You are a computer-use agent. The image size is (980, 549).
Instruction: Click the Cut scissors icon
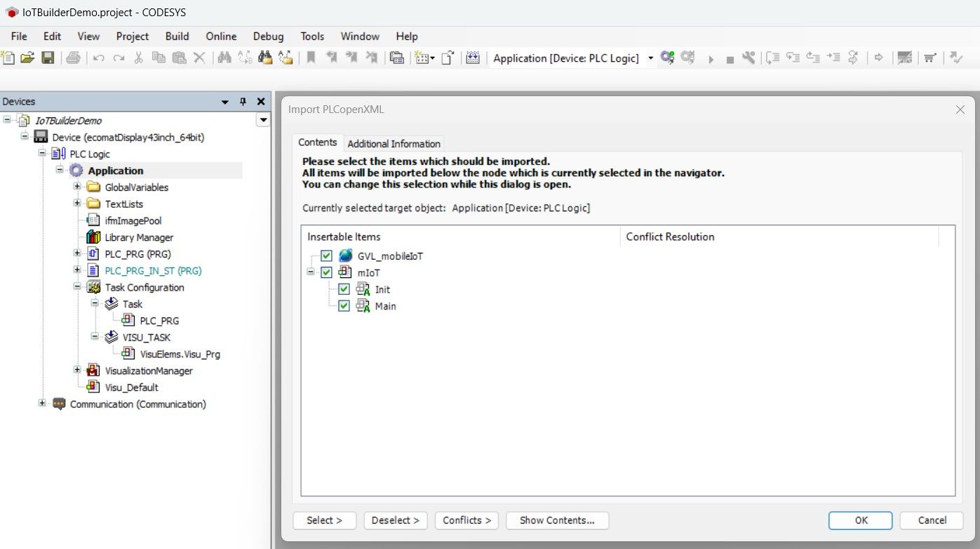click(139, 58)
